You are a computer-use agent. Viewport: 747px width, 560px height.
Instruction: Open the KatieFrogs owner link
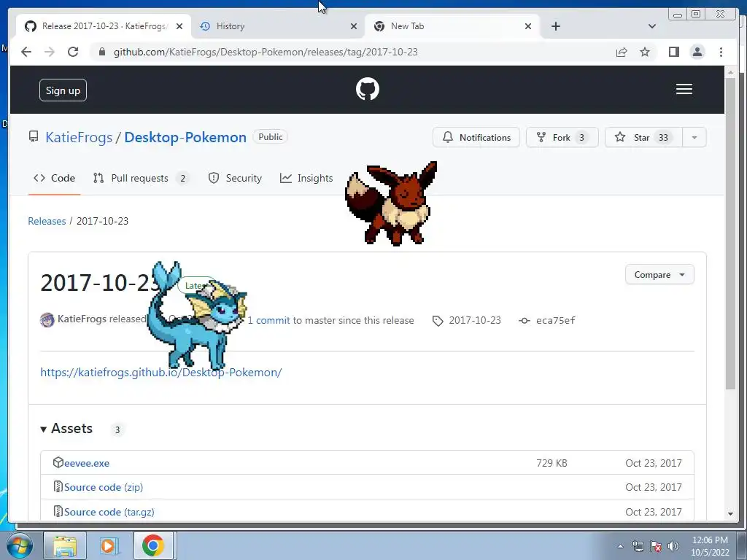[79, 137]
